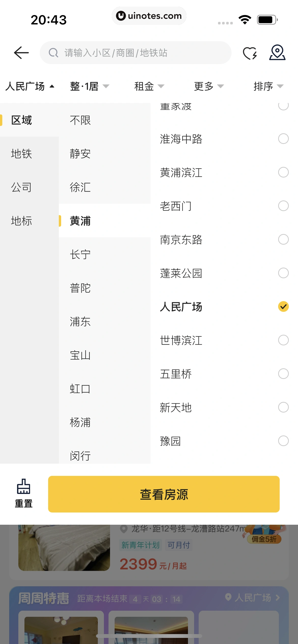This screenshot has width=298, height=644.
Task: Tap the search field for 小区/商圈/地铁站
Action: coord(143,53)
